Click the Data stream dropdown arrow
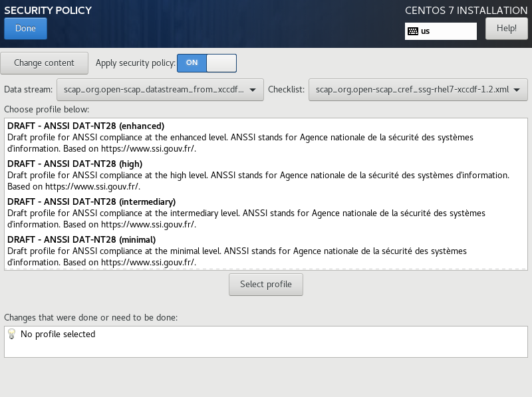Viewport: 532px width, 397px height. point(252,89)
